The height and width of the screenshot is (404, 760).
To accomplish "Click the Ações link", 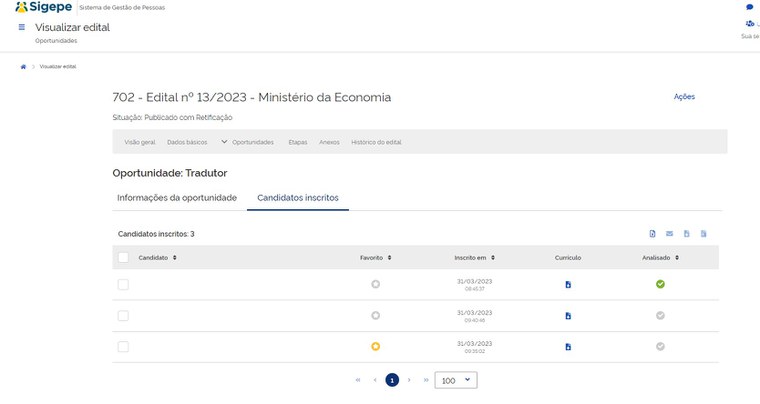I will [x=684, y=97].
